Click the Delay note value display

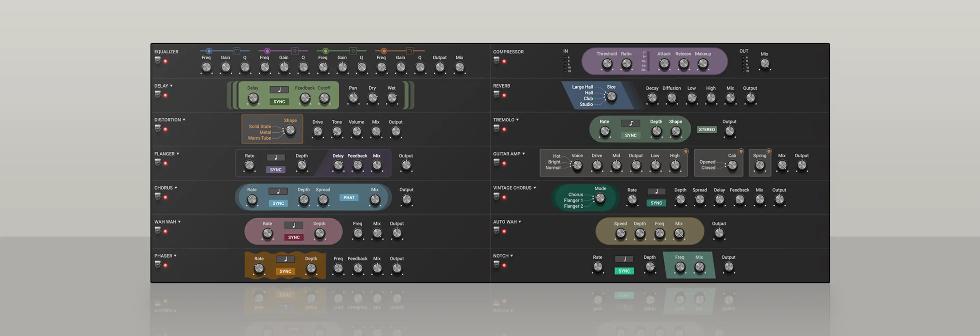point(279,90)
